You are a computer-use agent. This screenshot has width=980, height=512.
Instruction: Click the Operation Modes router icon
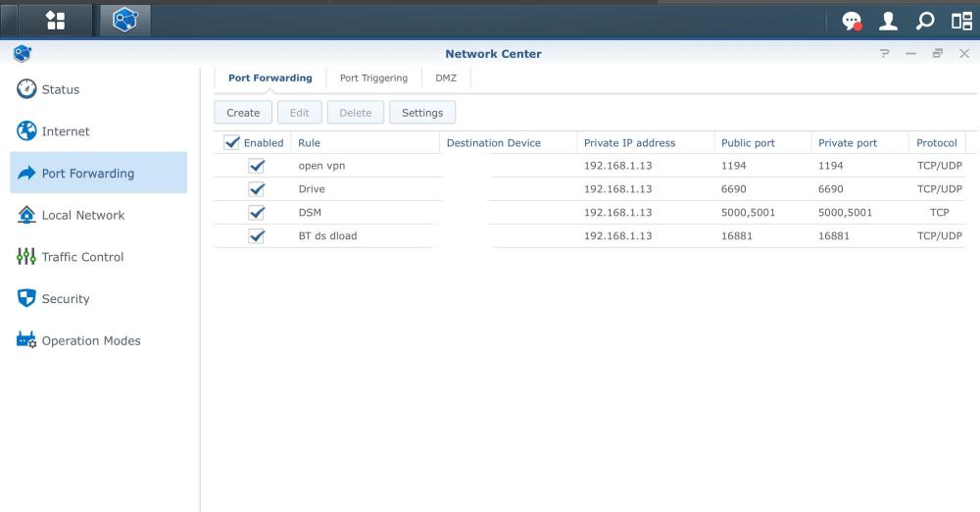click(x=26, y=340)
